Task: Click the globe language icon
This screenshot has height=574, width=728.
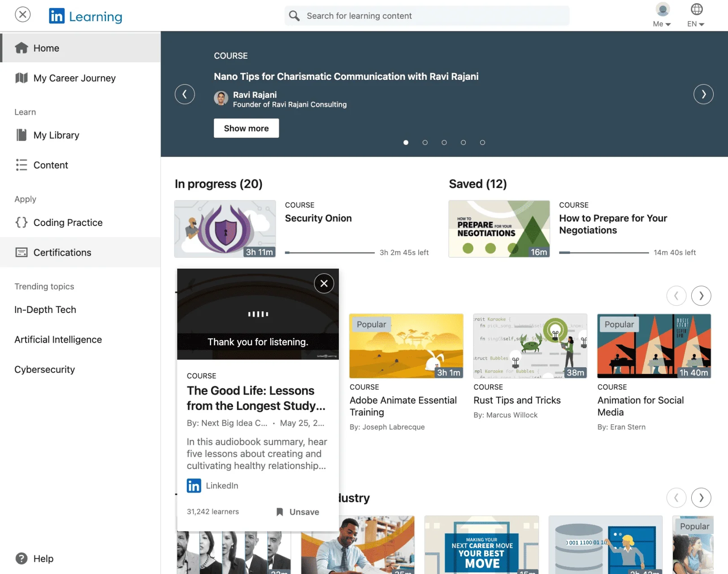Action: click(697, 9)
